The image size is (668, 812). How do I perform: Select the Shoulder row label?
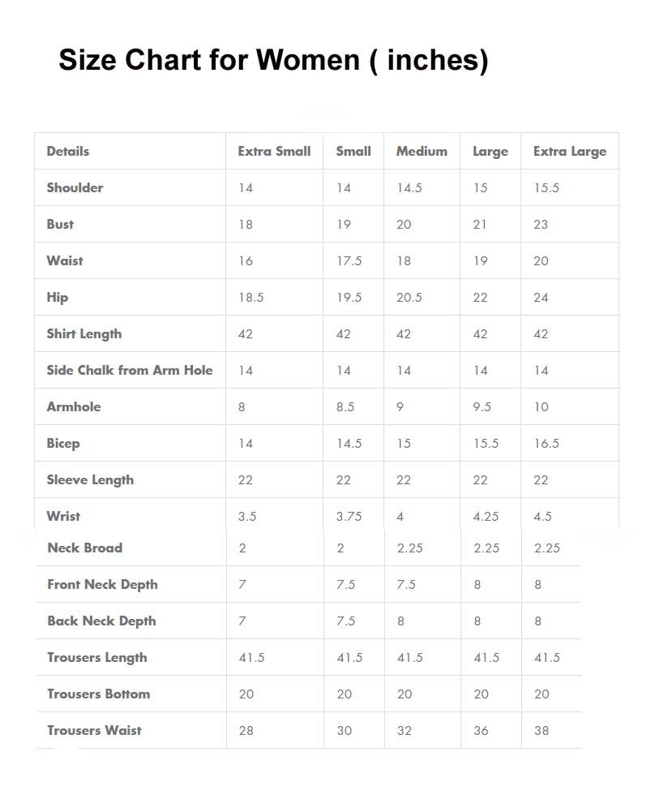(75, 187)
